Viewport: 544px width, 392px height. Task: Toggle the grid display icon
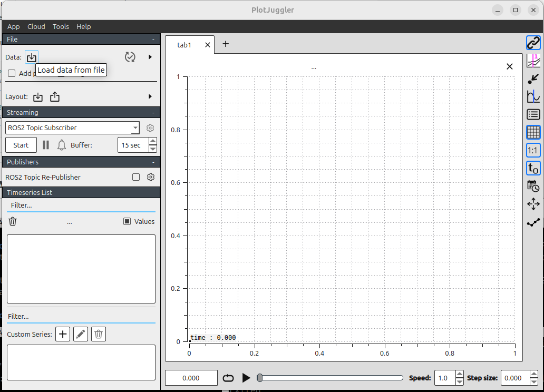coord(533,132)
